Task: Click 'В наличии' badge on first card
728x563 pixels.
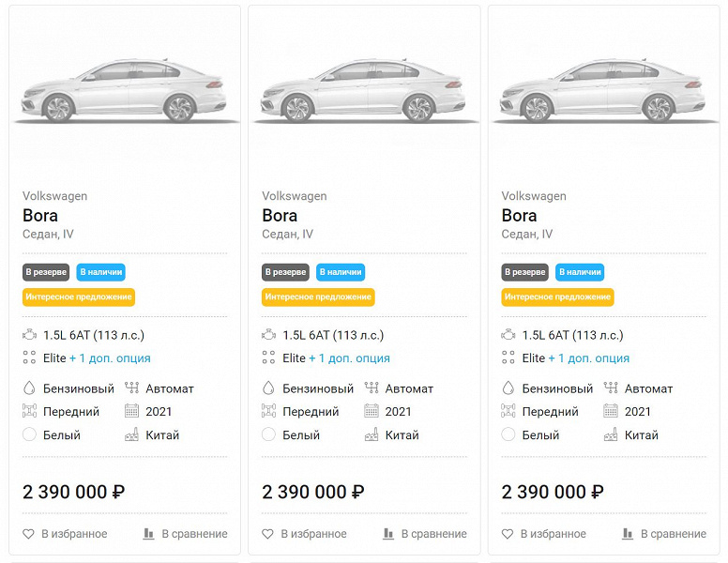Action: click(100, 272)
